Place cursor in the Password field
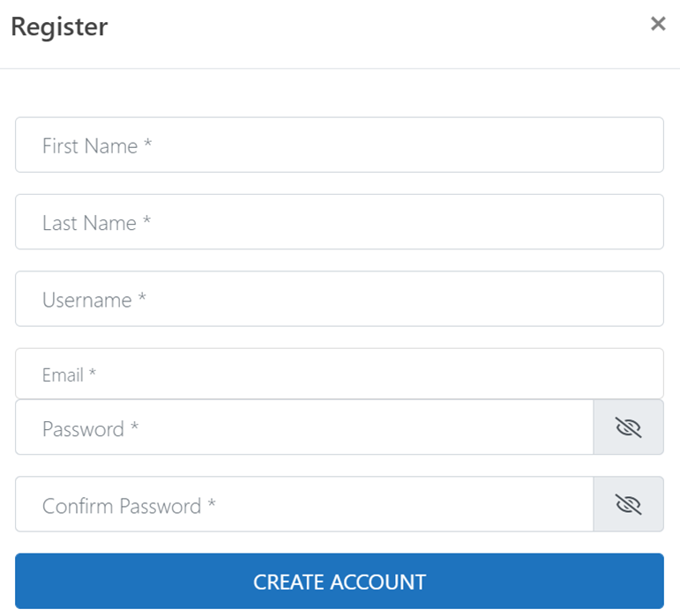The height and width of the screenshot is (616, 680). click(x=304, y=427)
